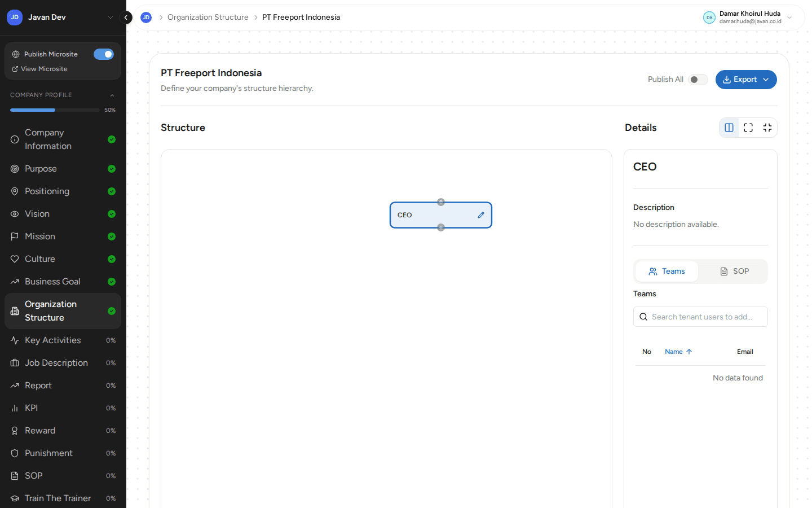Open the Report menu item
The height and width of the screenshot is (508, 812).
tap(63, 386)
